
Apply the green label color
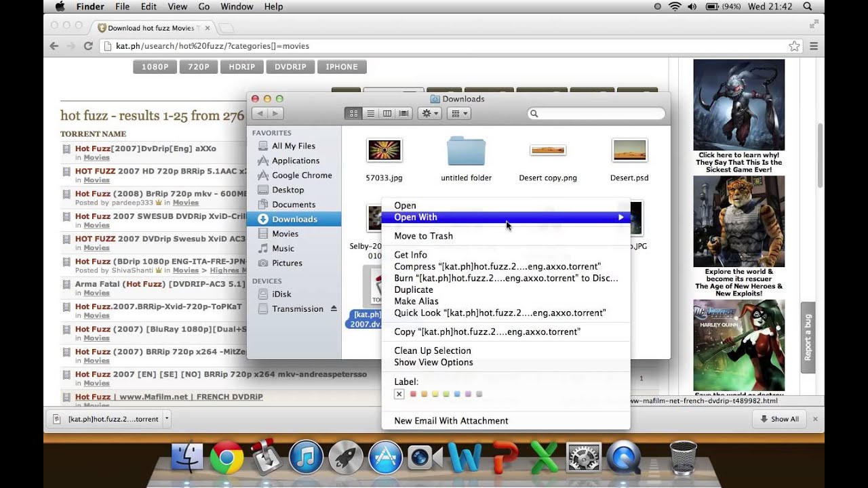[446, 394]
